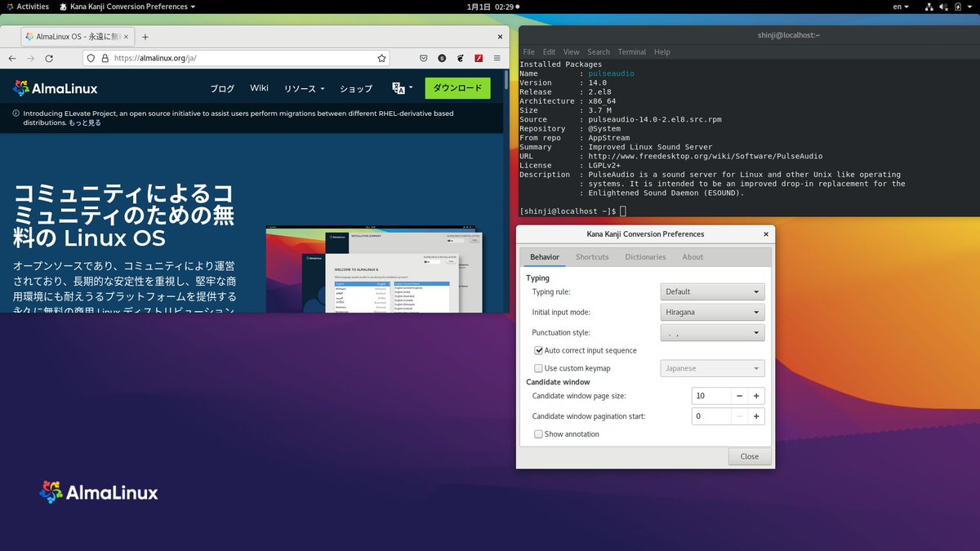Enable Show annotation checkbox
Viewport: 980px width, 551px height.
click(539, 434)
